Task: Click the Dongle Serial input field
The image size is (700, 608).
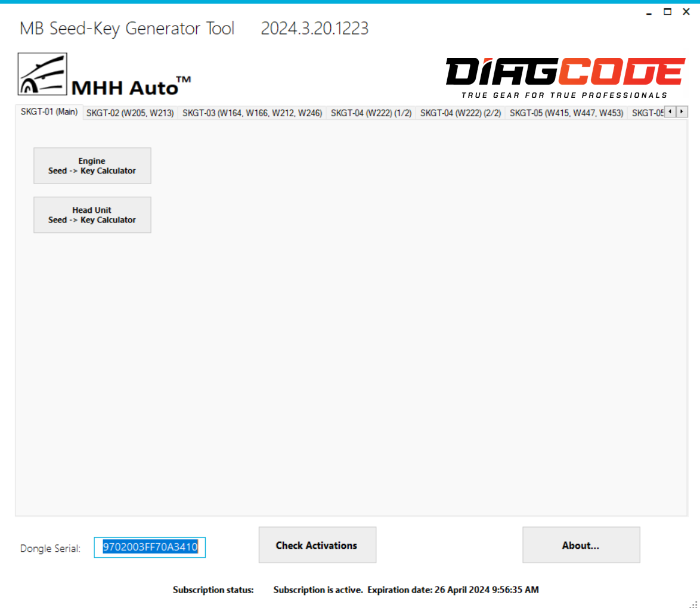Action: pos(150,547)
